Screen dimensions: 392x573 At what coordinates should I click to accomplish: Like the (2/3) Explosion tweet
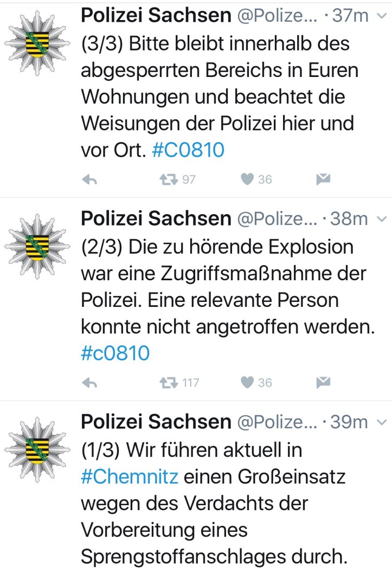(x=247, y=383)
